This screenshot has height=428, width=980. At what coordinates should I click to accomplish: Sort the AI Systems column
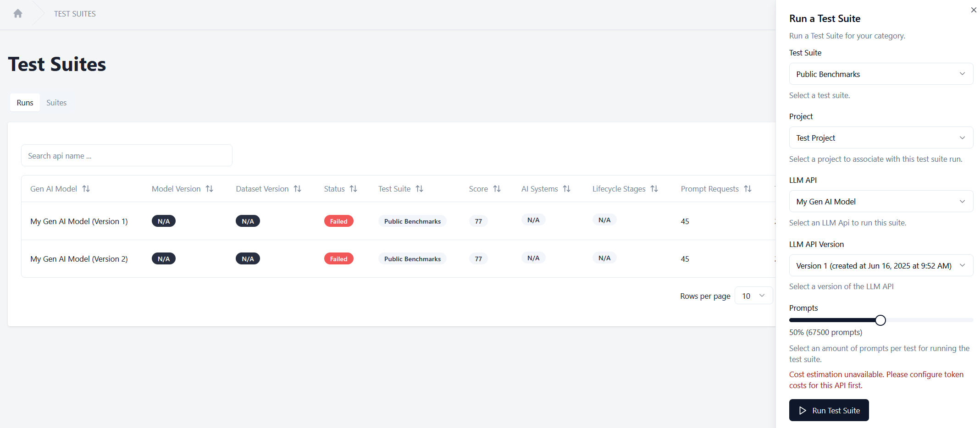567,188
